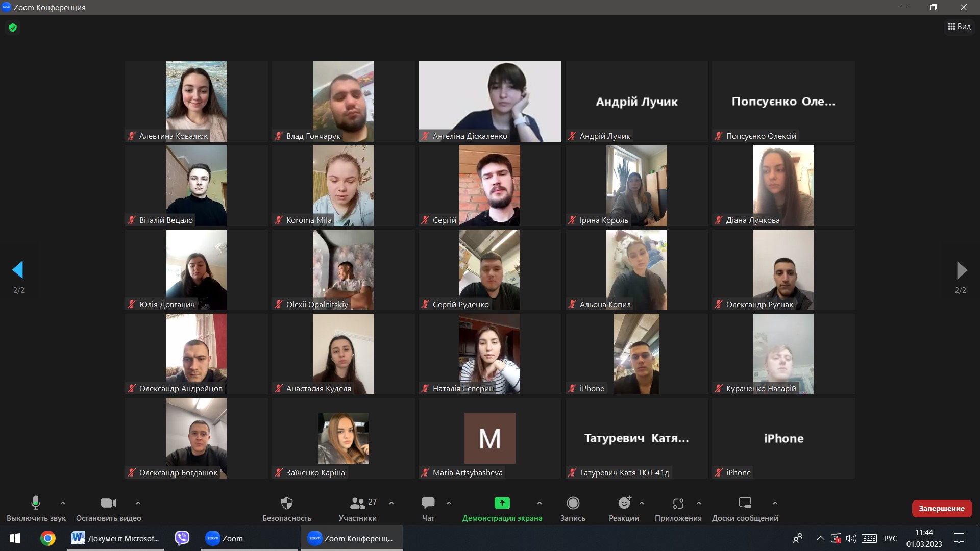Open the Security shield icon
This screenshot has width=980, height=551.
tap(287, 504)
